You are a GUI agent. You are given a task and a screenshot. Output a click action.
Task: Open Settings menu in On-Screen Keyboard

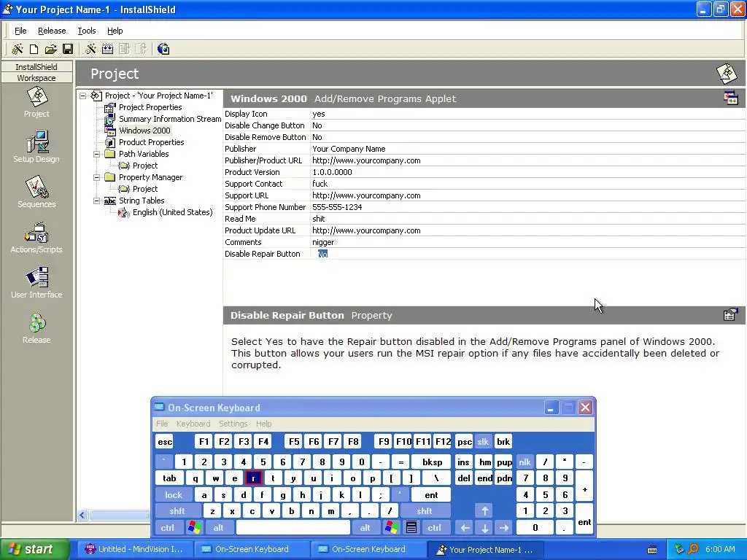coord(233,424)
